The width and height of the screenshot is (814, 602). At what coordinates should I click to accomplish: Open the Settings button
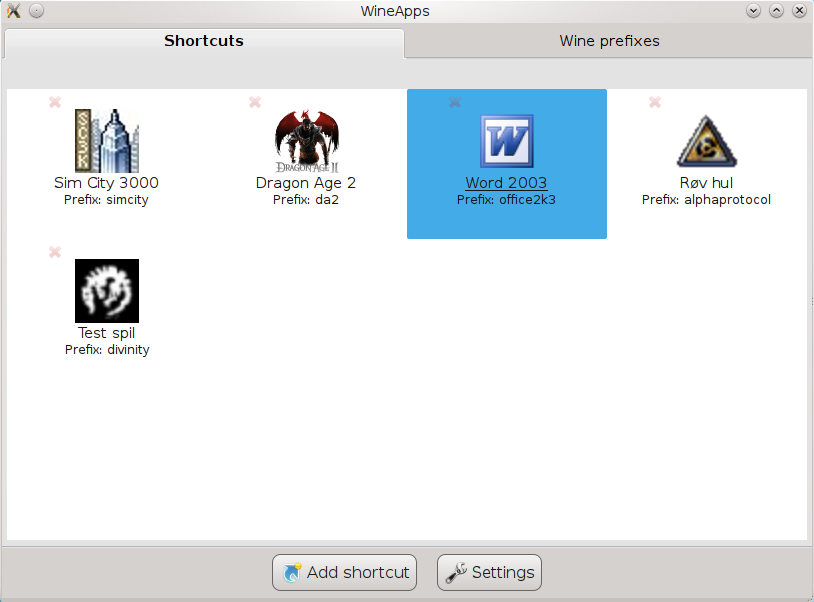click(x=489, y=573)
